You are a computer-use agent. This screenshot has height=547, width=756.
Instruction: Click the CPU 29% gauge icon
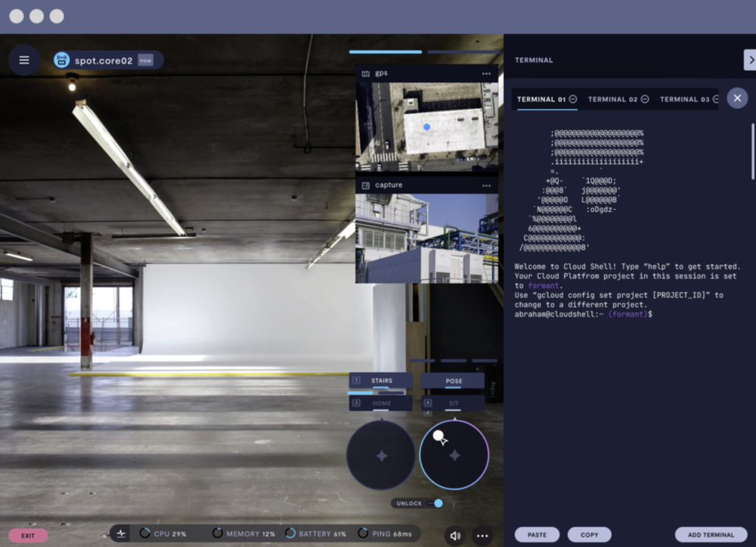pyautogui.click(x=146, y=533)
